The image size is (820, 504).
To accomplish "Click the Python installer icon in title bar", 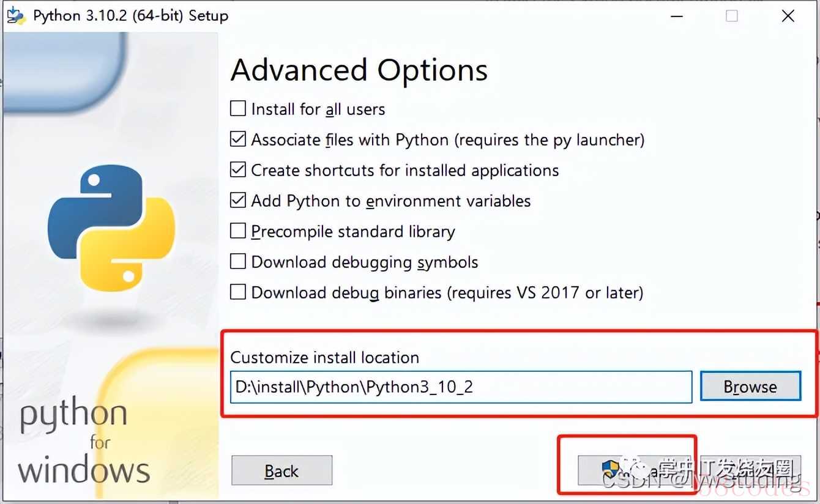I will pyautogui.click(x=16, y=15).
